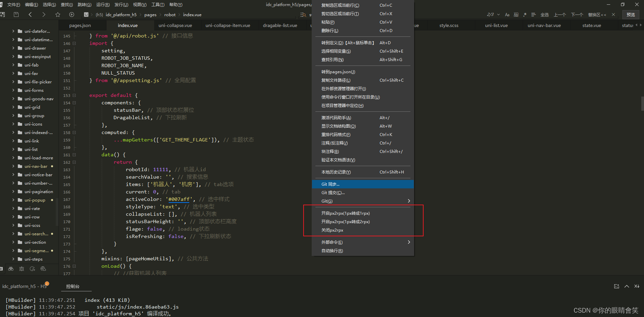Switch to the state.vue tab
Viewport: 644px width, 317px height.
[x=592, y=25]
